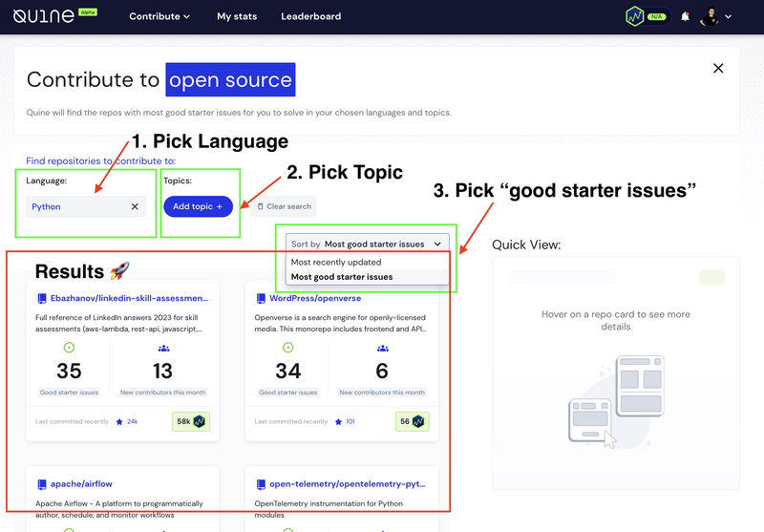Click the 58k Quine score badge

(x=191, y=421)
